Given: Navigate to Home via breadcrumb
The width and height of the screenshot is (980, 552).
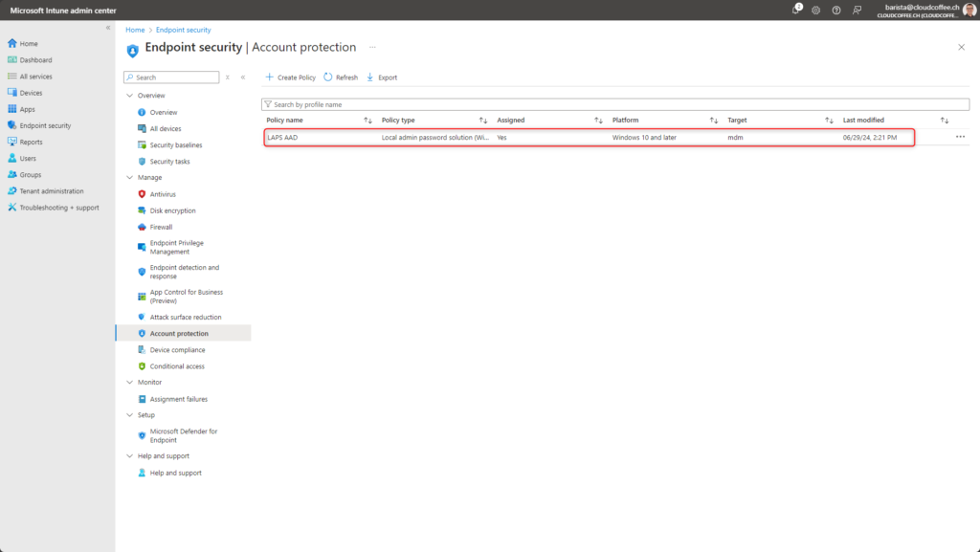Looking at the screenshot, I should (x=135, y=30).
